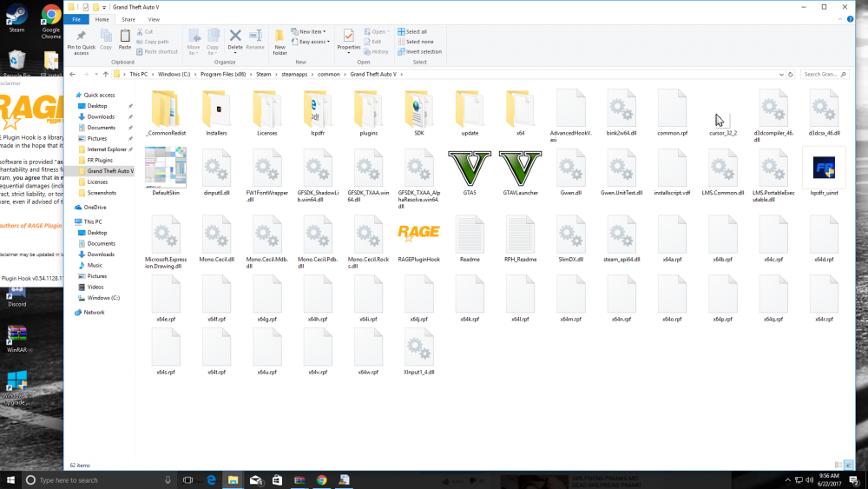The image size is (868, 489).
Task: Open the File ribbon tab
Action: click(x=76, y=19)
